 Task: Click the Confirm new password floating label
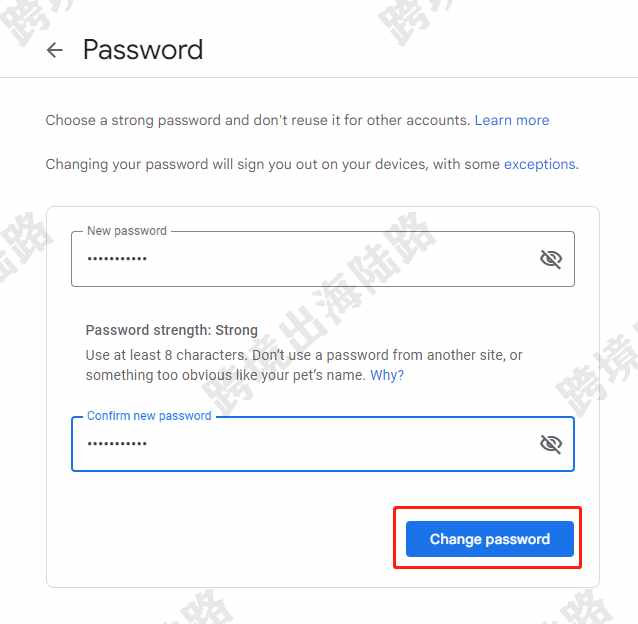coord(149,416)
